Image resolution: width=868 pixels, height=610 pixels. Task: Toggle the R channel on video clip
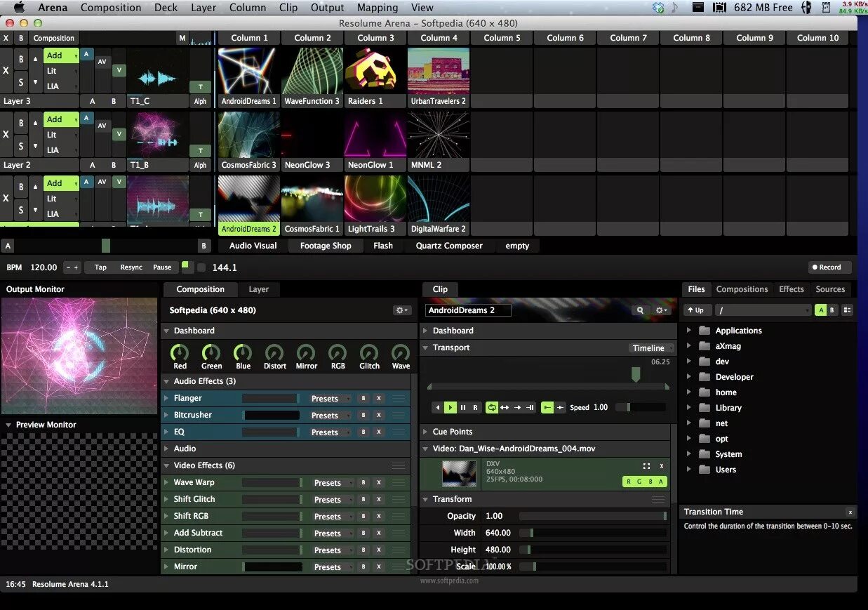tap(629, 482)
